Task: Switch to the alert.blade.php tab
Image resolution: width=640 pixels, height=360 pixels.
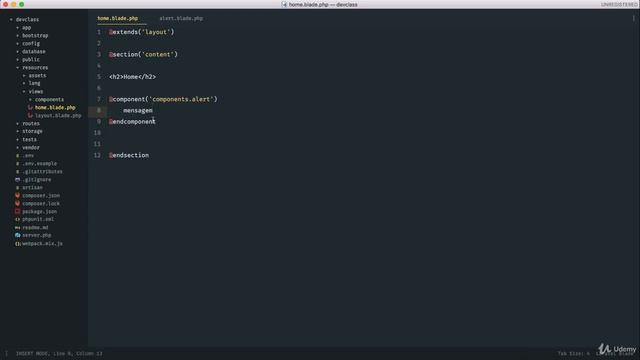Action: click(x=181, y=18)
